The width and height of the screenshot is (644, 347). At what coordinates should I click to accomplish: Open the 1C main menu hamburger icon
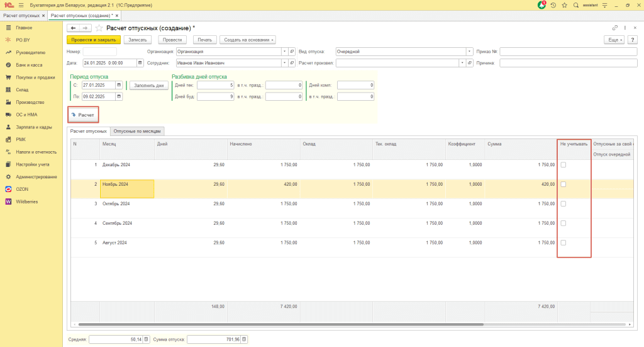[21, 5]
